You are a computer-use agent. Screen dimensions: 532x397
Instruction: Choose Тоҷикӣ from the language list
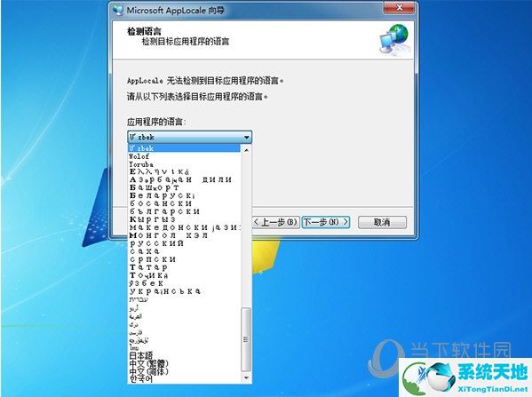coord(184,275)
